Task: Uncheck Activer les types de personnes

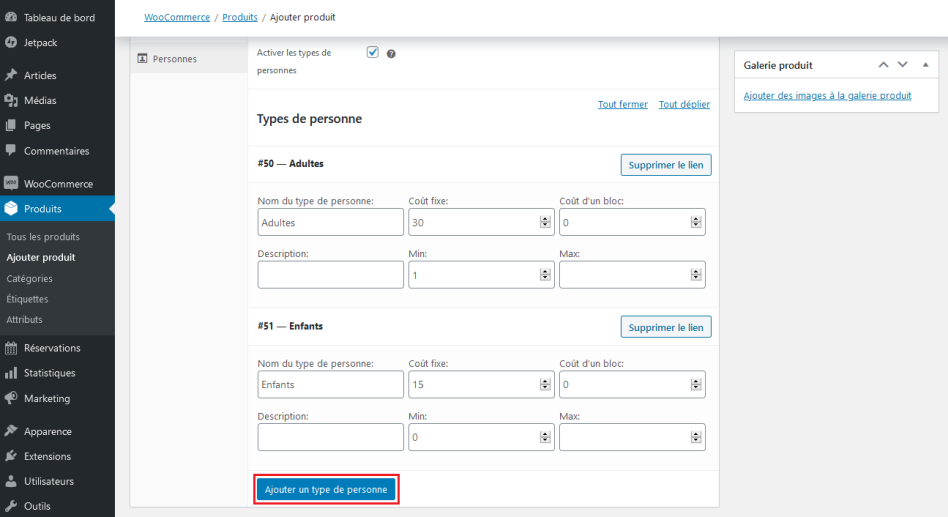Action: click(373, 52)
